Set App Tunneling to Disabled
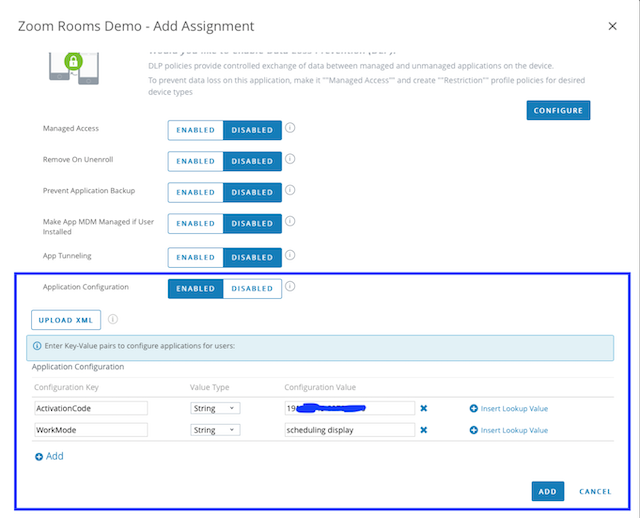 coord(252,258)
